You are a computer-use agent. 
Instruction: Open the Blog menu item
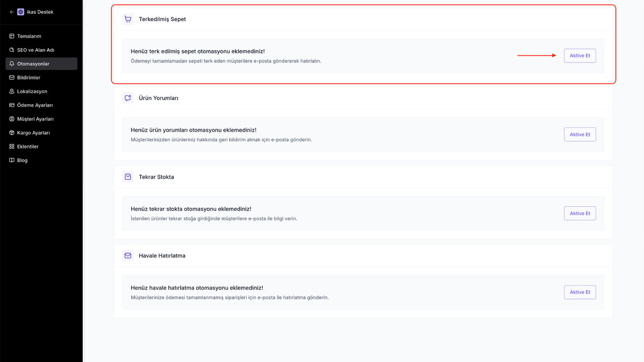pos(22,161)
